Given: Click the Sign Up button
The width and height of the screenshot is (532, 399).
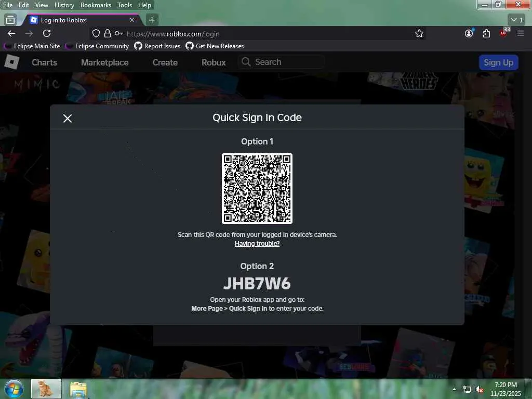Looking at the screenshot, I should pyautogui.click(x=498, y=62).
